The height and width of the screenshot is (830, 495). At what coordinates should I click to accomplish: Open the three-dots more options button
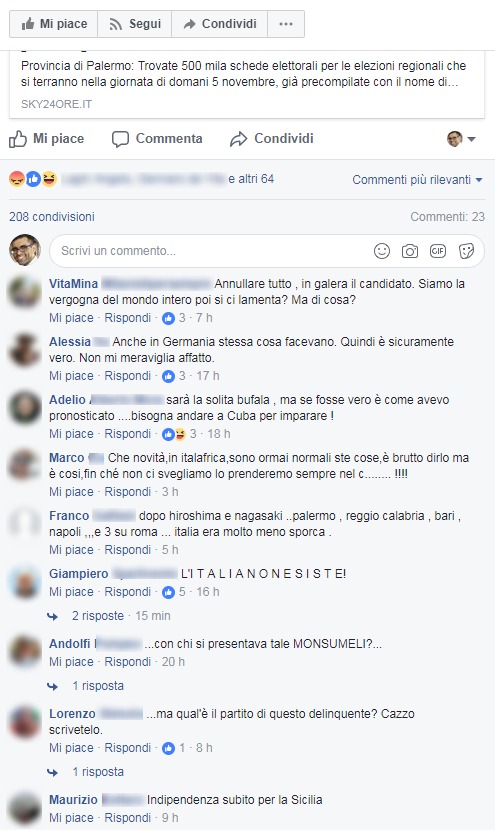pos(286,24)
